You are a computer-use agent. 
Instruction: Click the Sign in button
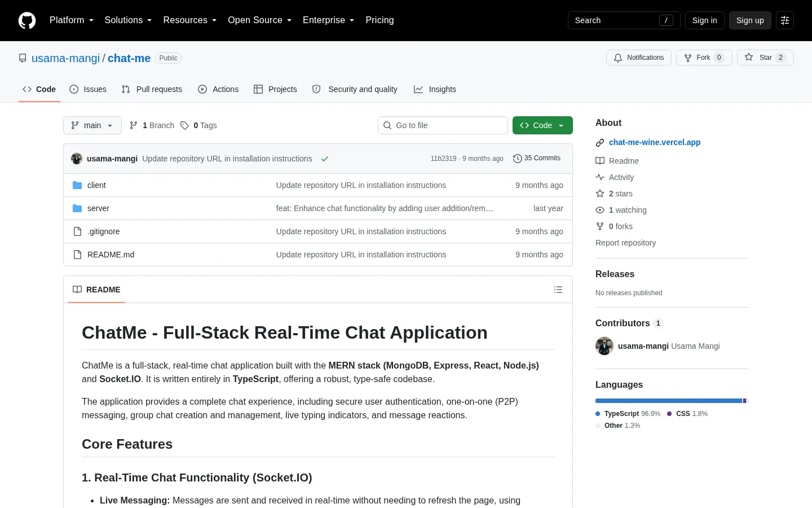(705, 20)
